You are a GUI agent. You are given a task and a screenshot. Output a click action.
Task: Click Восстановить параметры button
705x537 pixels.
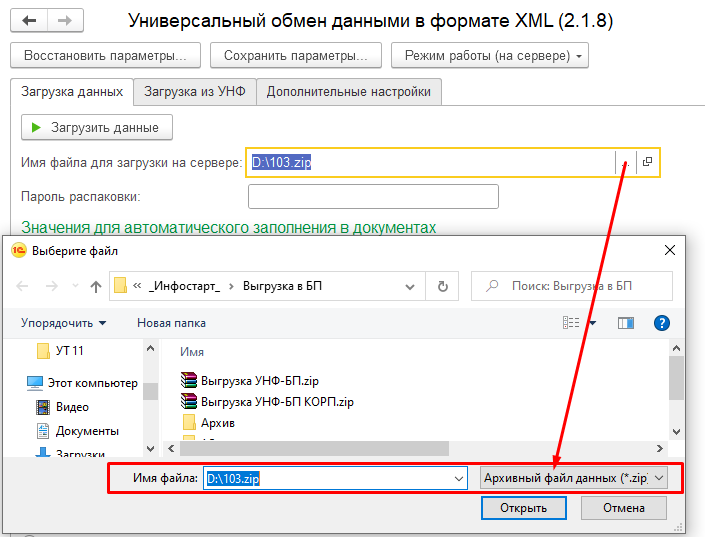click(105, 55)
